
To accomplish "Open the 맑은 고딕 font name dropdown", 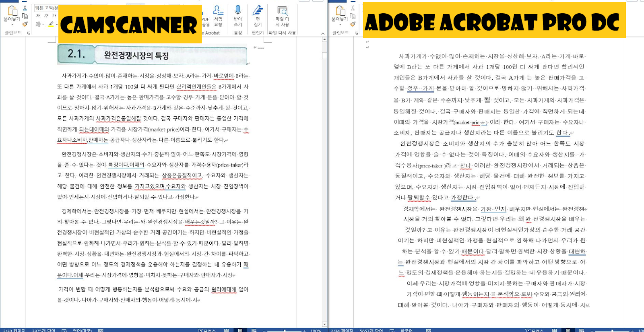I will [46, 8].
